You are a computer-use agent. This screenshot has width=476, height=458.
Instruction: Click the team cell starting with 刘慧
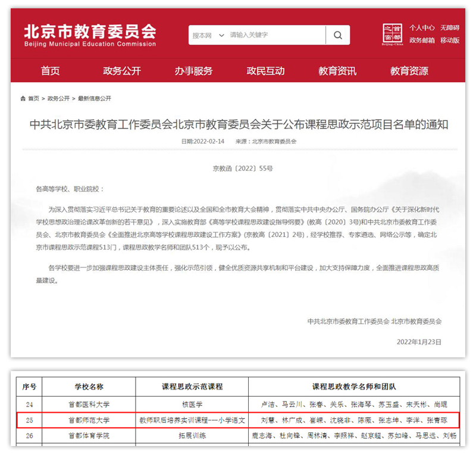click(354, 420)
